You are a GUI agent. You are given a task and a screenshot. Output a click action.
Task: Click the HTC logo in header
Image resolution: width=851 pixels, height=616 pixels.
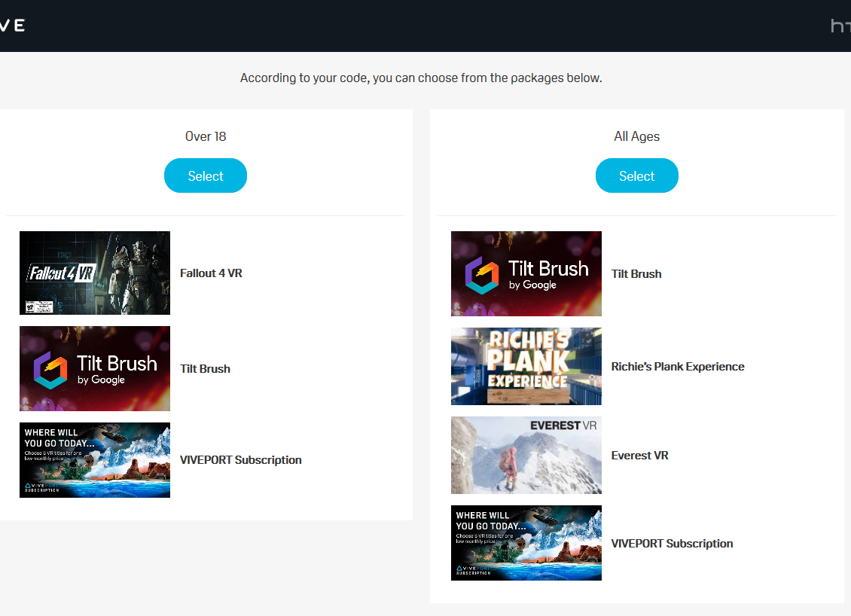click(x=840, y=26)
